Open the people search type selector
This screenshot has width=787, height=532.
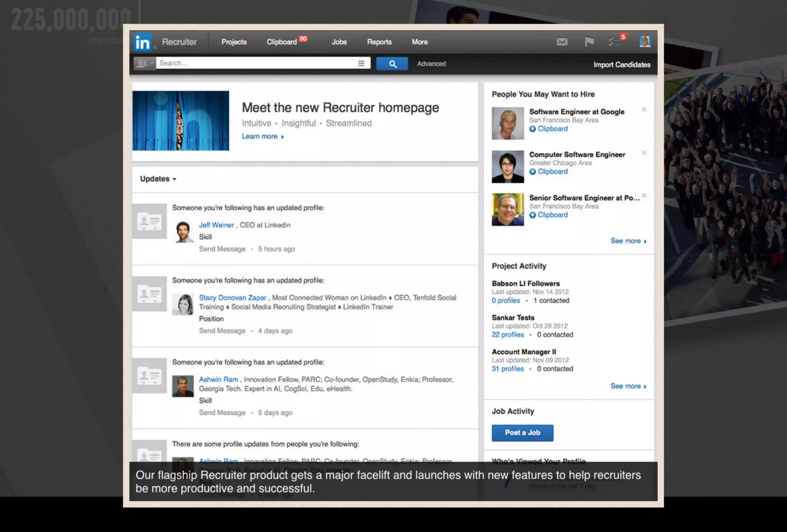click(x=145, y=63)
